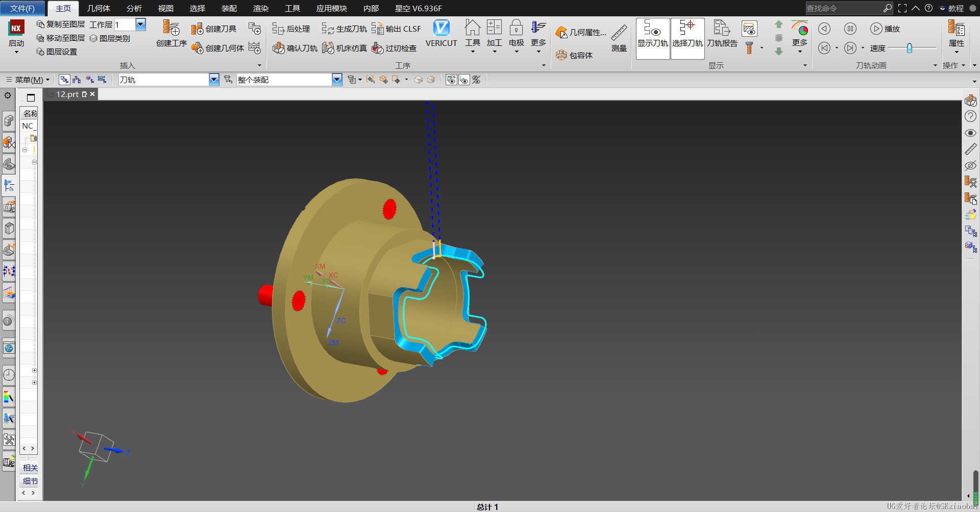Open the web browser globe icon in sidebar
Viewport: 980px width, 512px height.
[x=9, y=348]
